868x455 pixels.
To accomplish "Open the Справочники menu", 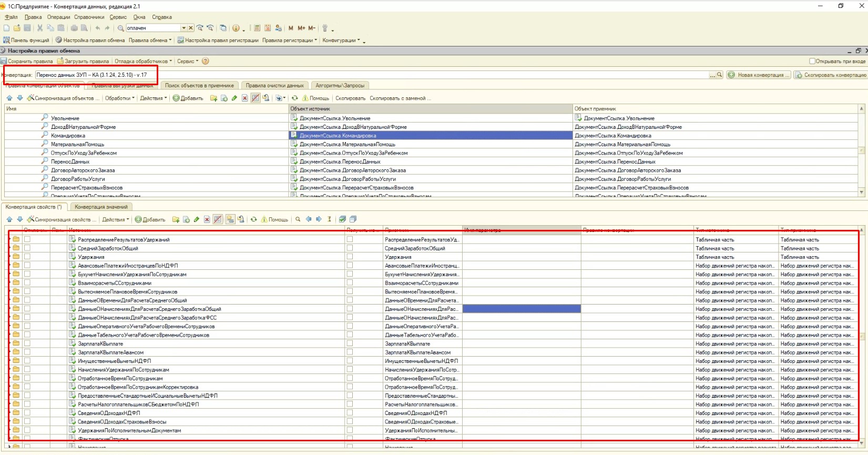I will tap(89, 17).
